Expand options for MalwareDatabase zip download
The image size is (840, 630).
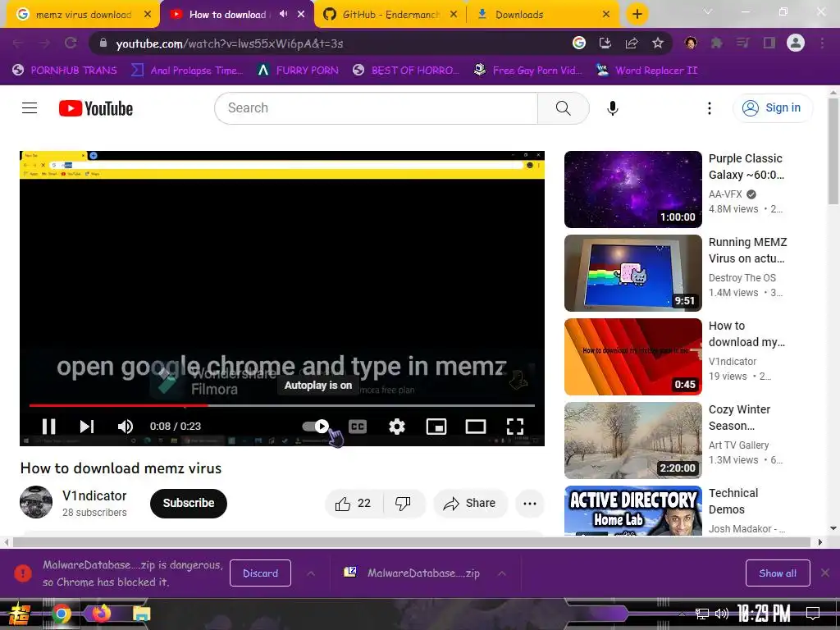(502, 573)
